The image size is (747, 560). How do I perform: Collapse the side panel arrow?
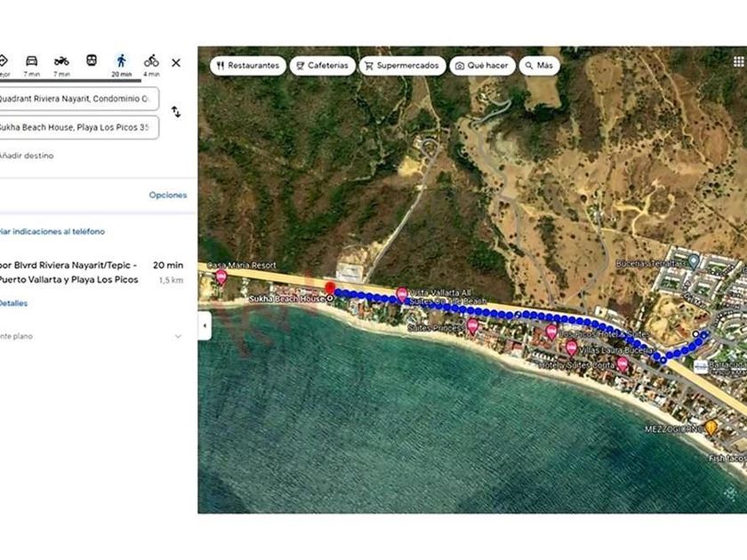205,325
